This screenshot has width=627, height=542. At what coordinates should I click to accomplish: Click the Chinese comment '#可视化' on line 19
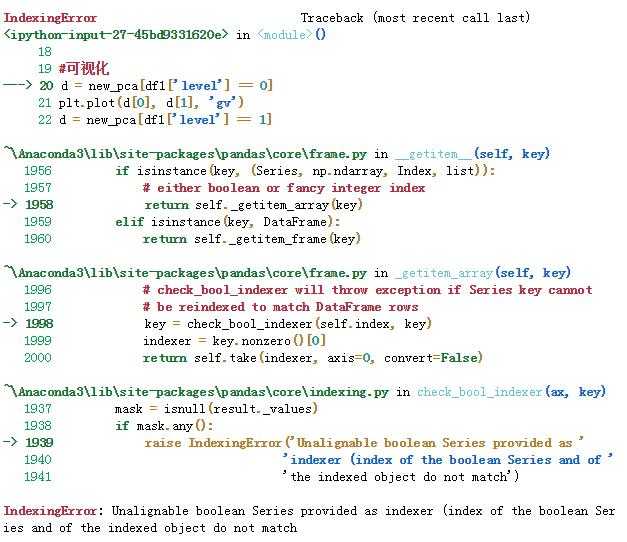[84, 68]
